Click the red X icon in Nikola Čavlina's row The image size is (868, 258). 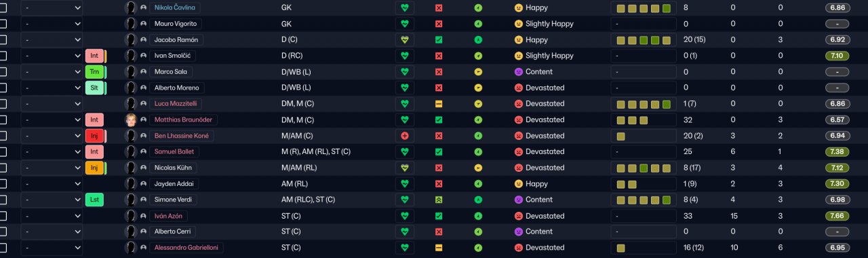point(439,8)
